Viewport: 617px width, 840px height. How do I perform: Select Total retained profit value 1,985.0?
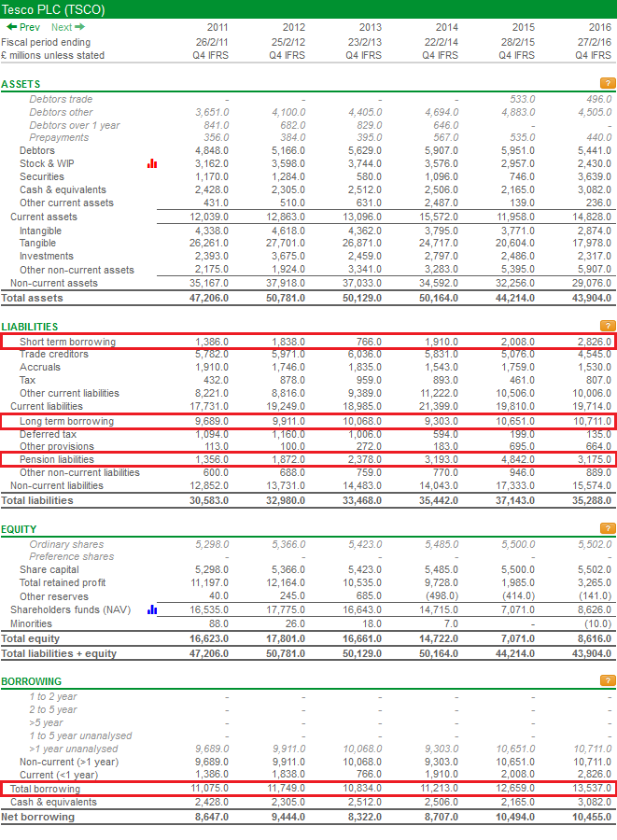click(518, 582)
